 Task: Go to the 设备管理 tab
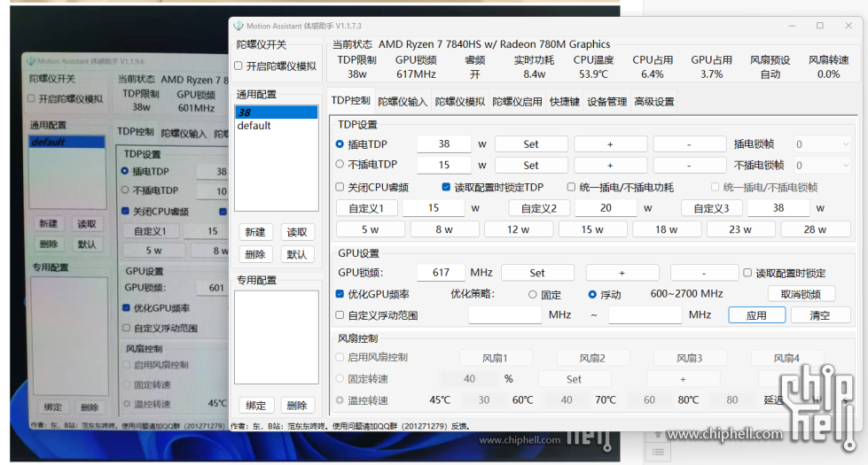click(x=606, y=102)
